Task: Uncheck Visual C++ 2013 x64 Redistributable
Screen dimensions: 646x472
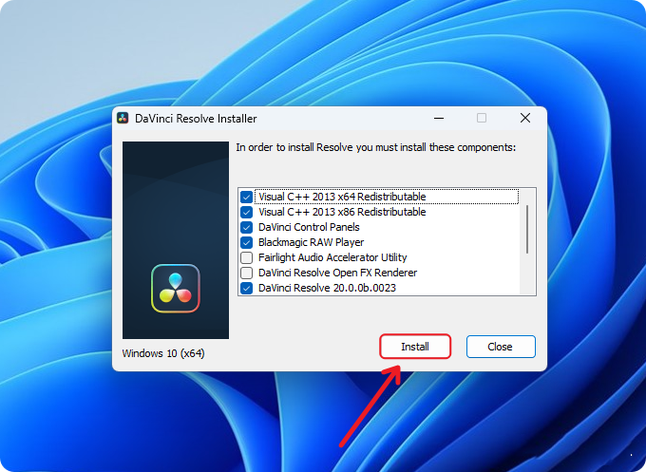Action: [x=246, y=197]
